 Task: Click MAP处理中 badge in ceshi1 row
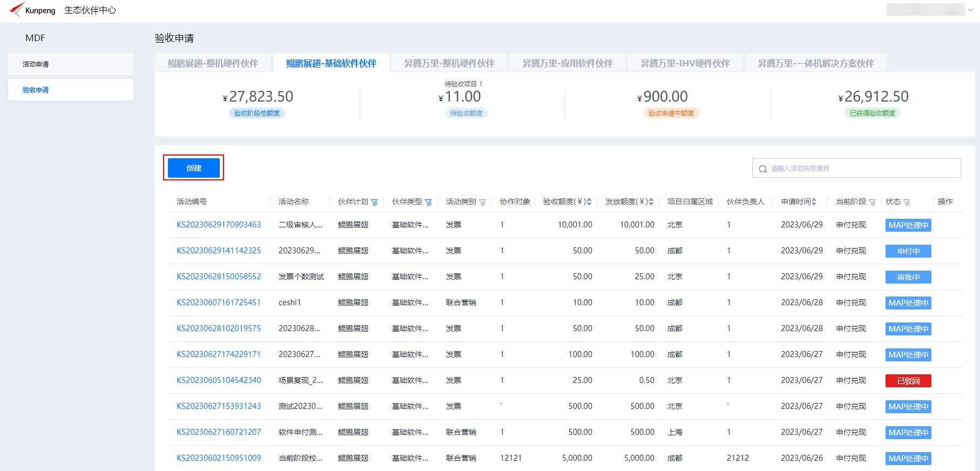pos(908,303)
